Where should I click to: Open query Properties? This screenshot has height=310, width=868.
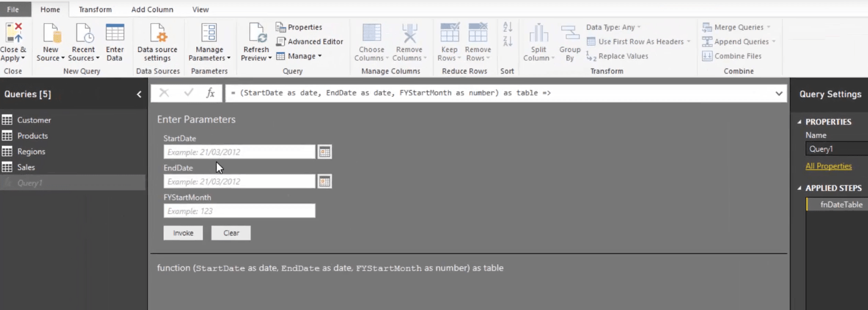click(299, 27)
